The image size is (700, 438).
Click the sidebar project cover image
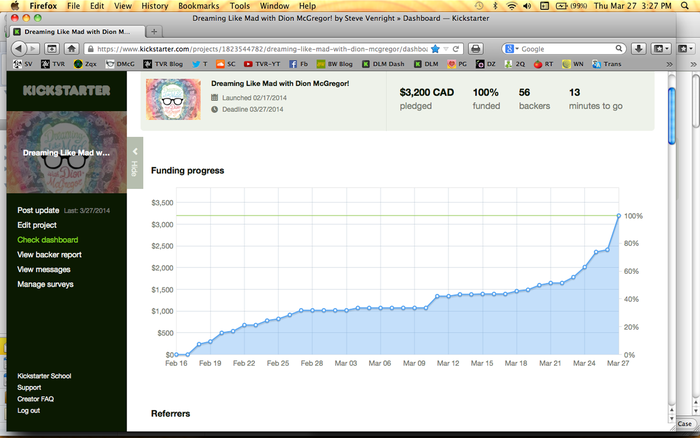(67, 152)
